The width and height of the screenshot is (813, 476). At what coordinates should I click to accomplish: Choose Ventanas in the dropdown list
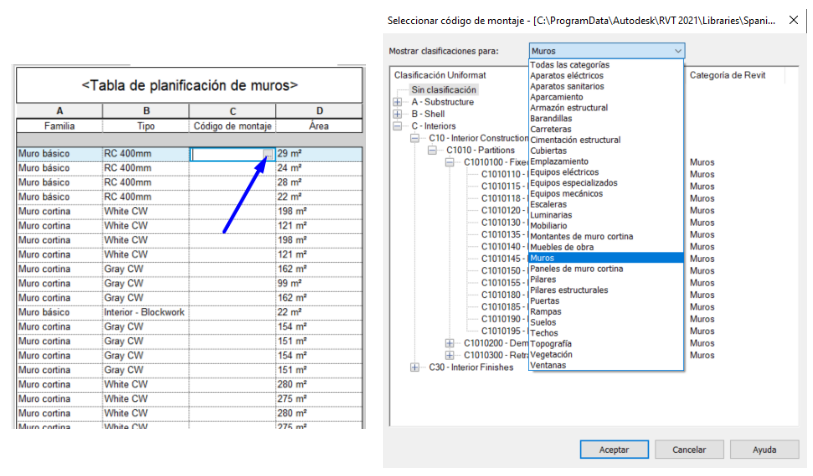(606, 365)
